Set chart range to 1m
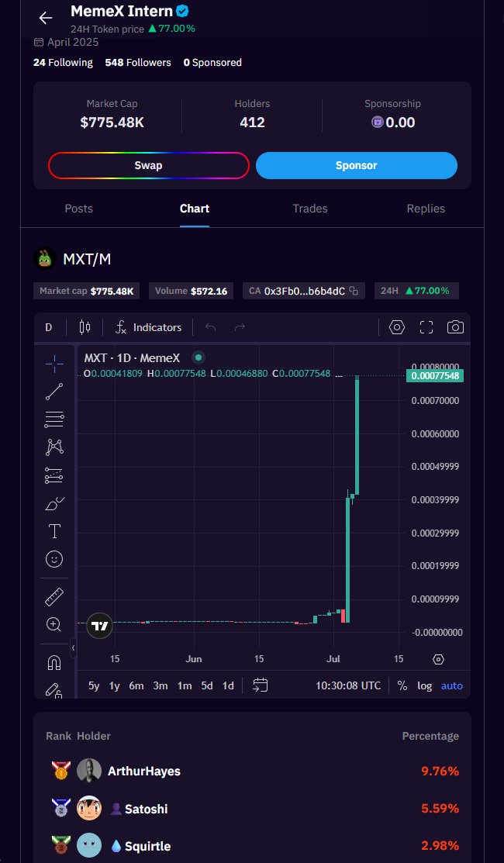The height and width of the screenshot is (863, 504). [185, 685]
